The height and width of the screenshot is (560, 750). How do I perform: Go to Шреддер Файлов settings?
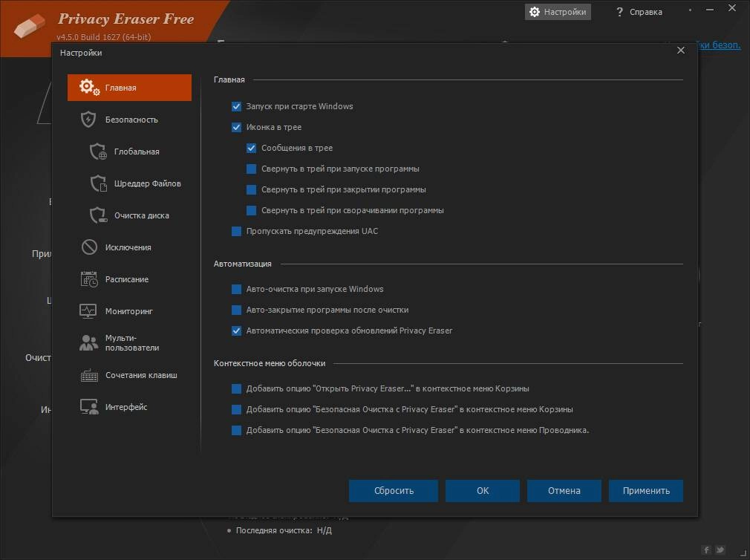(129, 183)
